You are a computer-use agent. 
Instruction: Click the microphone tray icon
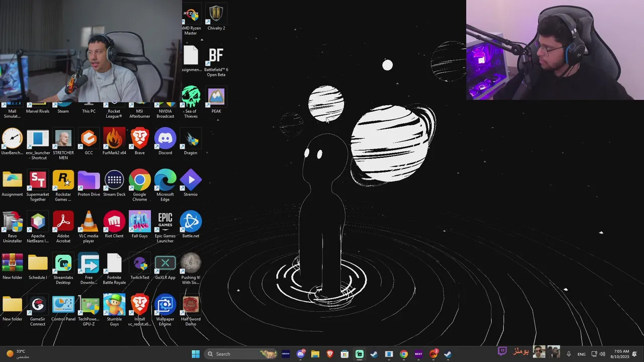(569, 354)
